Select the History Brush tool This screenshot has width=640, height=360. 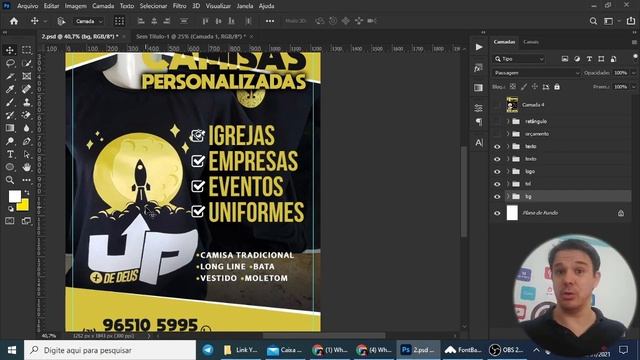(10, 116)
